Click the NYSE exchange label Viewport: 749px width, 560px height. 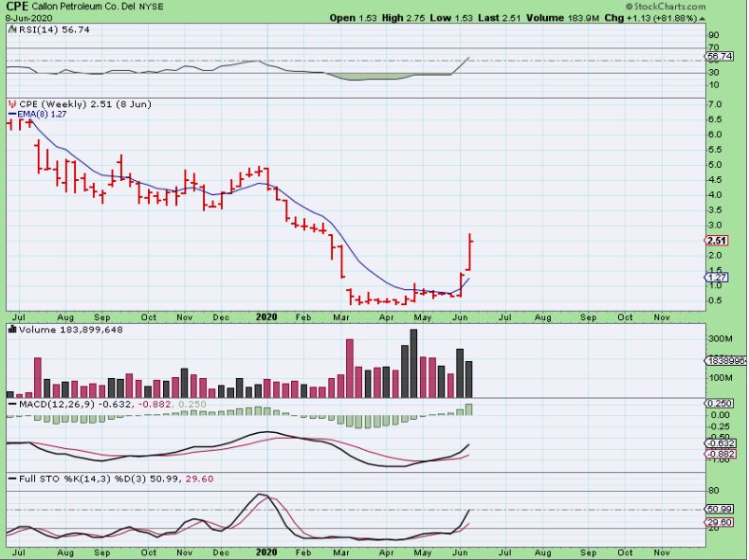click(150, 7)
